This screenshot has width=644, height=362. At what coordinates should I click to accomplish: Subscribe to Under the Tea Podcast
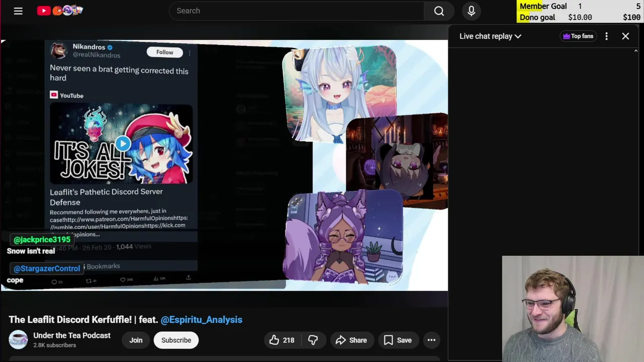point(176,340)
